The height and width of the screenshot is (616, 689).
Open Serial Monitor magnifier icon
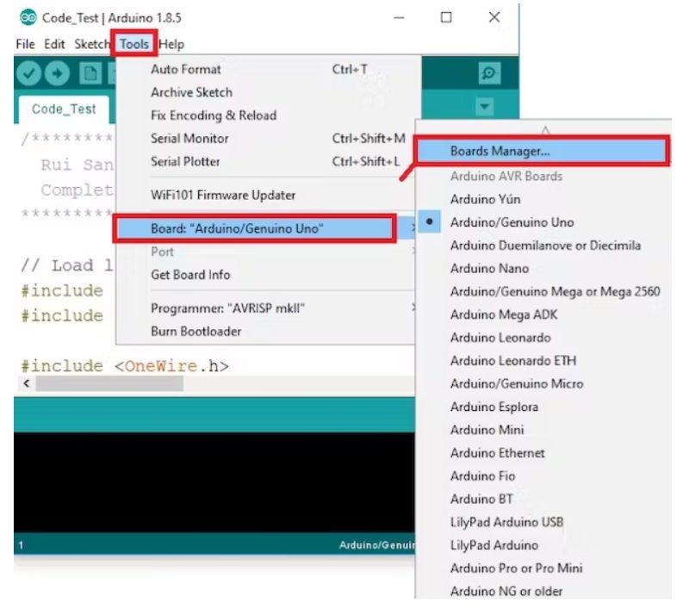[489, 73]
